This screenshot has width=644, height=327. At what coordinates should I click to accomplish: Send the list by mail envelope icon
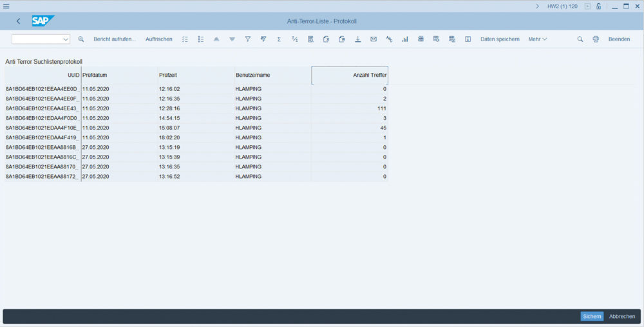point(374,39)
